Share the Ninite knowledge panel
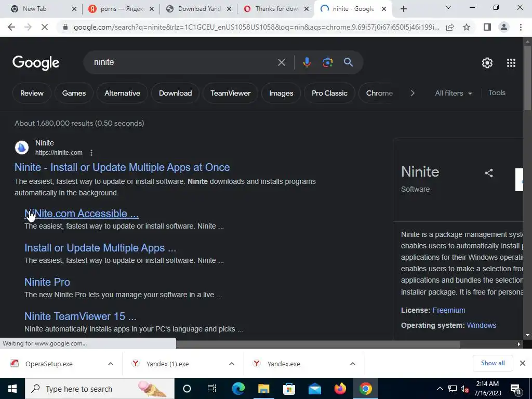This screenshot has height=399, width=532. 488,173
